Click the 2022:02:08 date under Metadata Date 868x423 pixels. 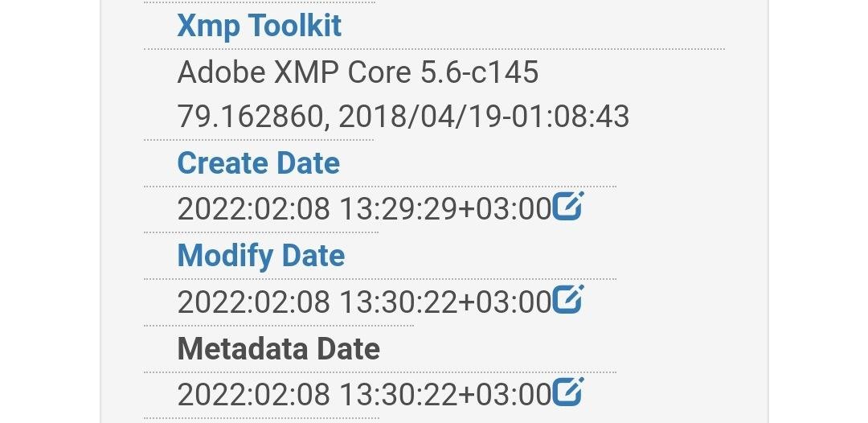click(253, 395)
